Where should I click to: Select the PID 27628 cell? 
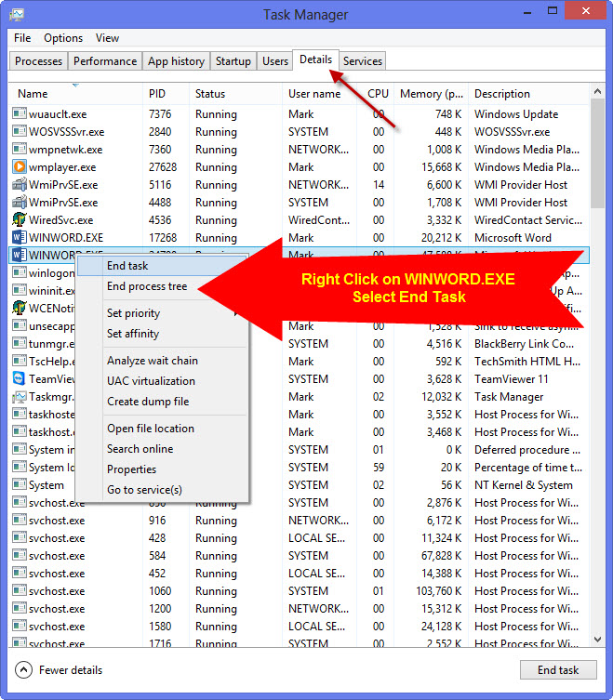click(x=163, y=167)
